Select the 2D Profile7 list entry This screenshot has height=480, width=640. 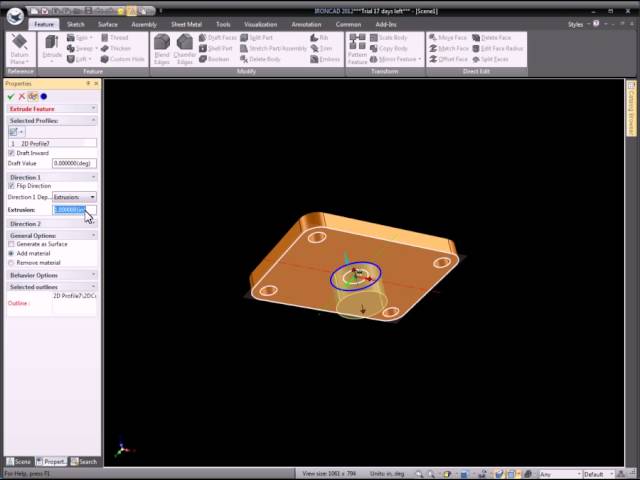click(52, 143)
